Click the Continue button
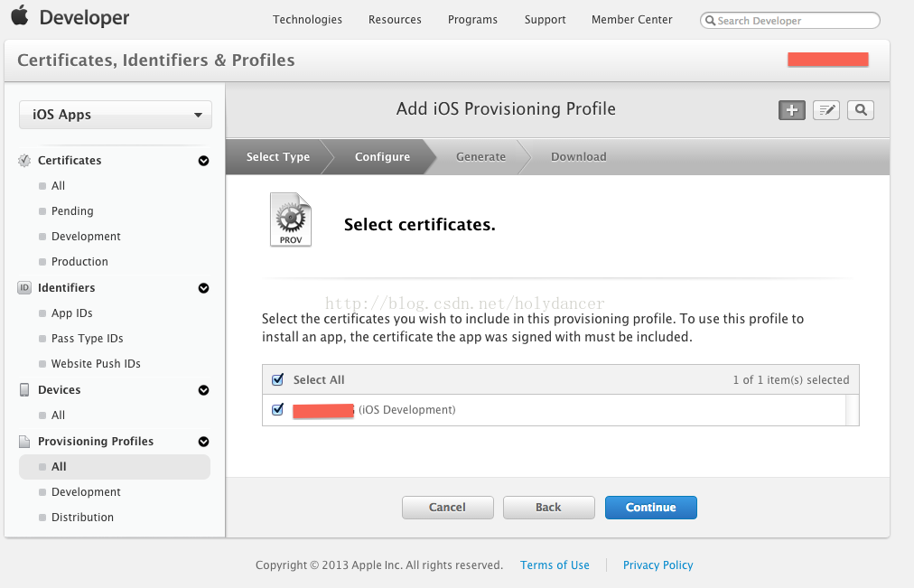Viewport: 914px width, 588px height. coord(650,508)
